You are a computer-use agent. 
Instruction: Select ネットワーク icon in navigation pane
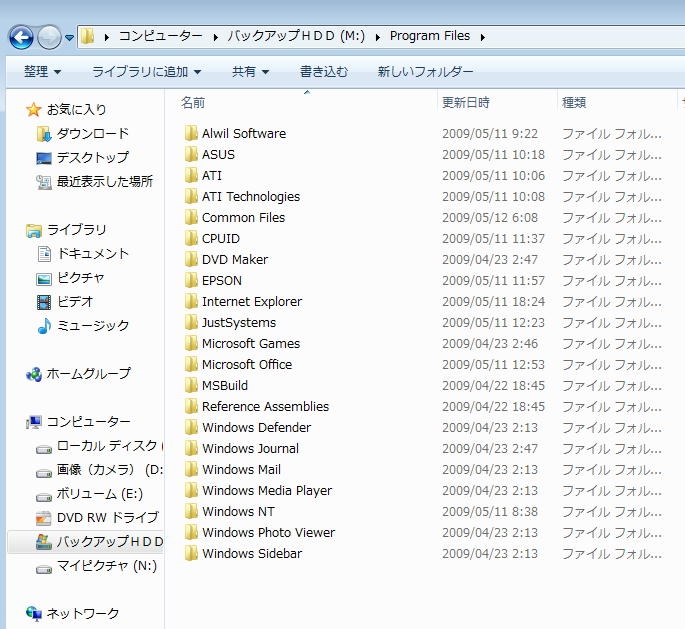coord(34,613)
